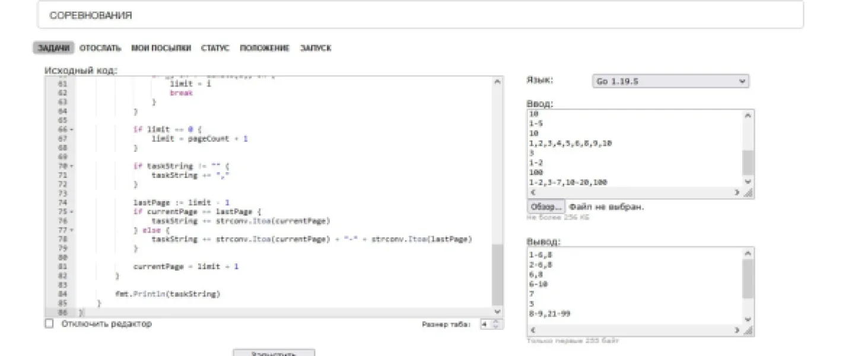
Task: Click the Обзор file browse button
Action: tap(546, 206)
